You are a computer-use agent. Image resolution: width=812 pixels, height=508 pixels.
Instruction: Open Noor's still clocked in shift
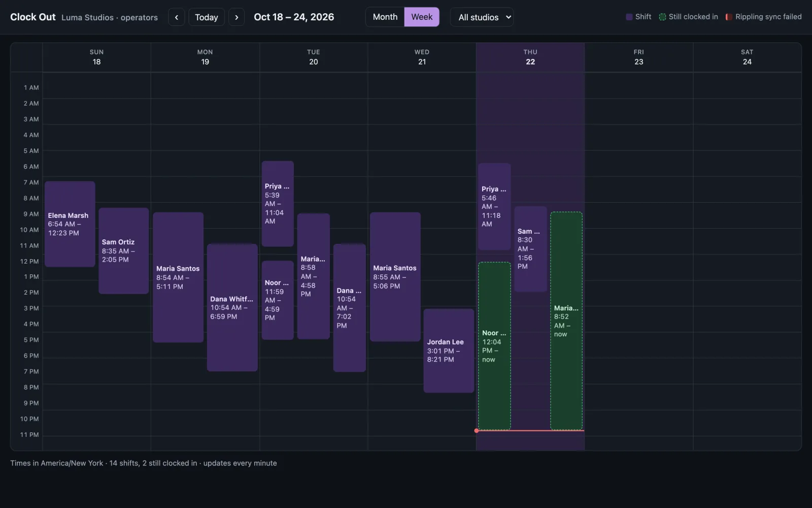coord(494,346)
